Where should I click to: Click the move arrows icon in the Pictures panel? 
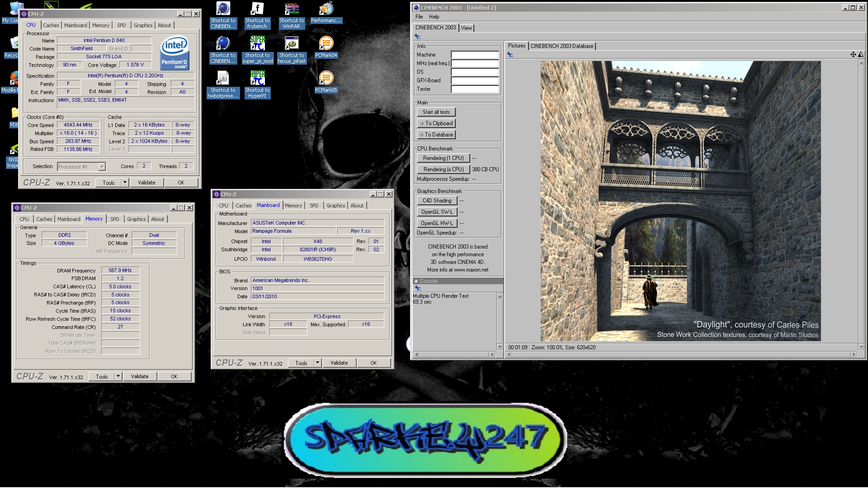tap(853, 55)
